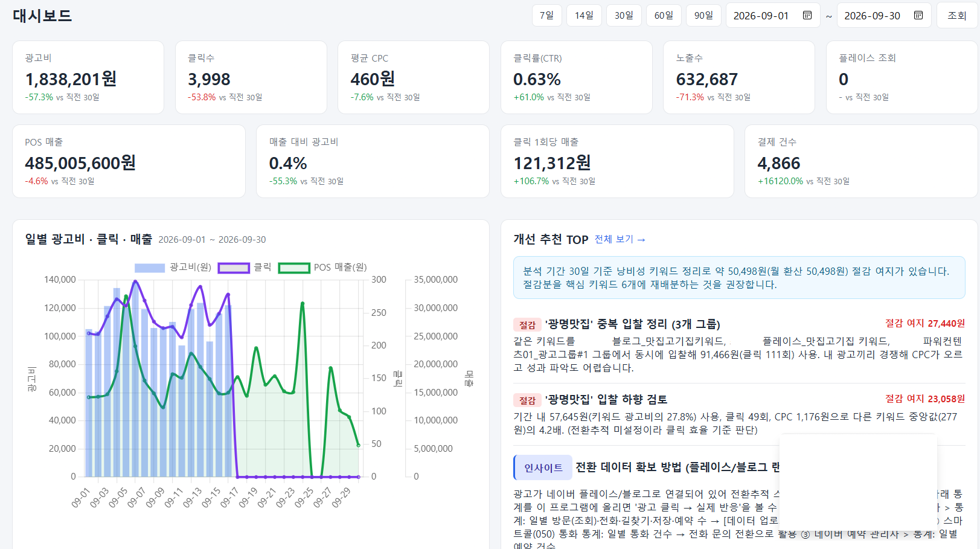Click the 클릭수 value 3,998
The height and width of the screenshot is (549, 980).
[209, 79]
